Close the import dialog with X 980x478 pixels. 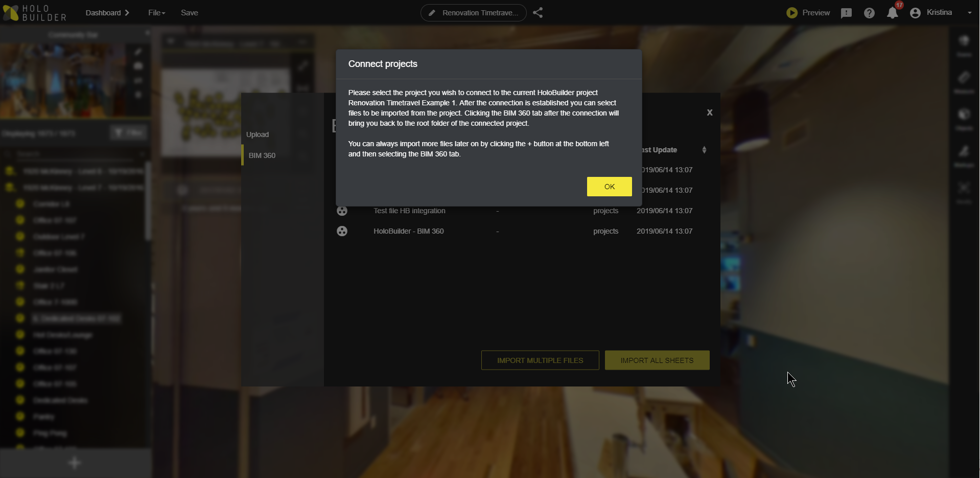(710, 112)
